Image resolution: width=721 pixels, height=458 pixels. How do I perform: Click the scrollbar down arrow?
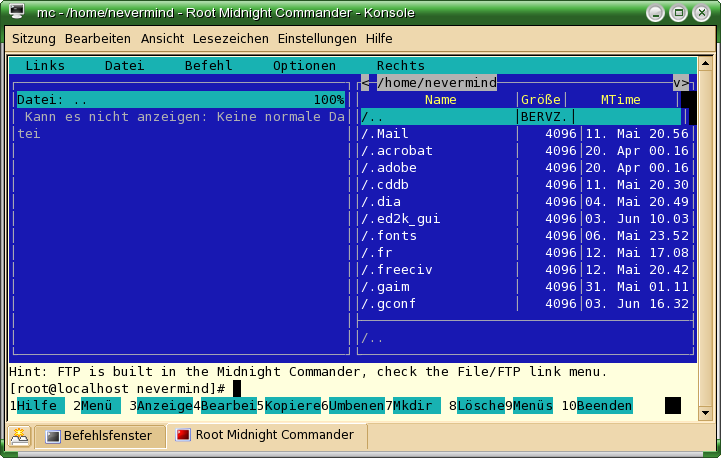click(x=705, y=413)
